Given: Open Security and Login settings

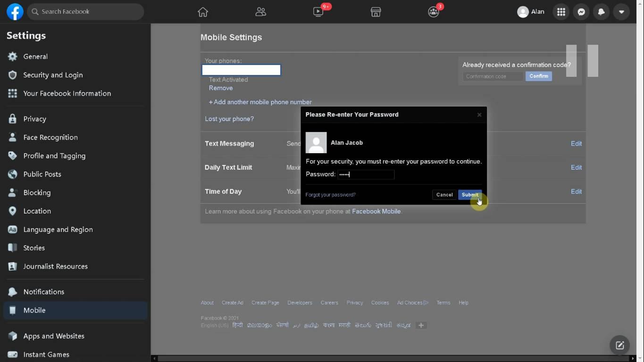Looking at the screenshot, I should [75, 75].
